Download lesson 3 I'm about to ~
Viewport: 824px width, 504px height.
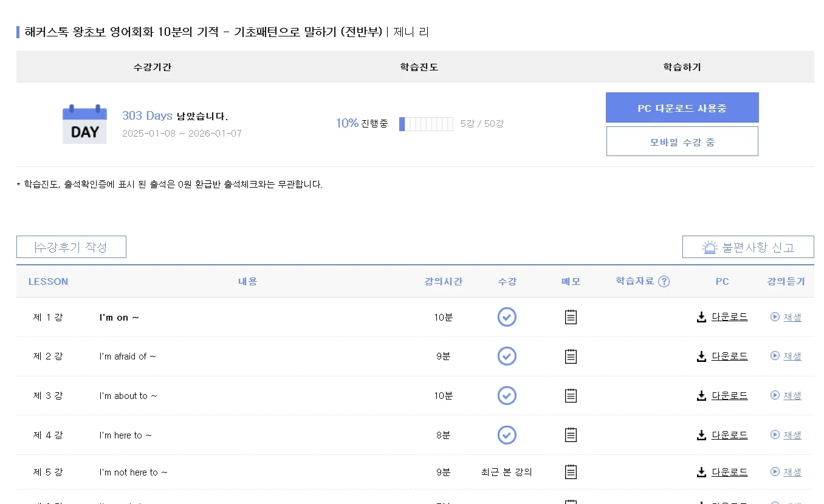pos(722,396)
